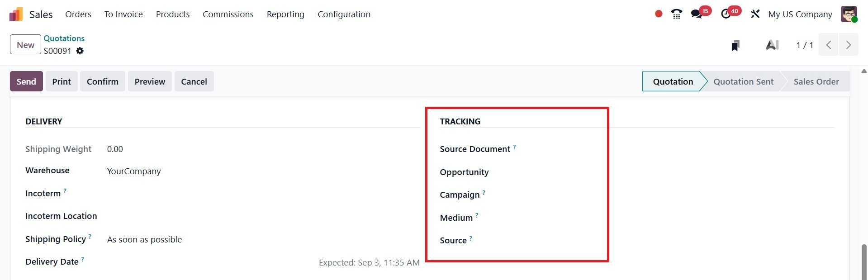Set status to Quotation Sent
The width and height of the screenshot is (868, 280).
(743, 81)
